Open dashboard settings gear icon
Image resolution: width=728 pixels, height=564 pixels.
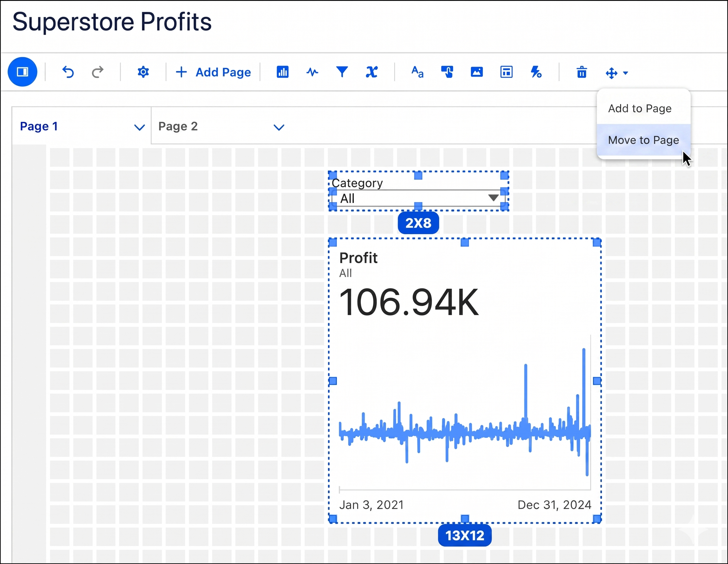tap(143, 72)
